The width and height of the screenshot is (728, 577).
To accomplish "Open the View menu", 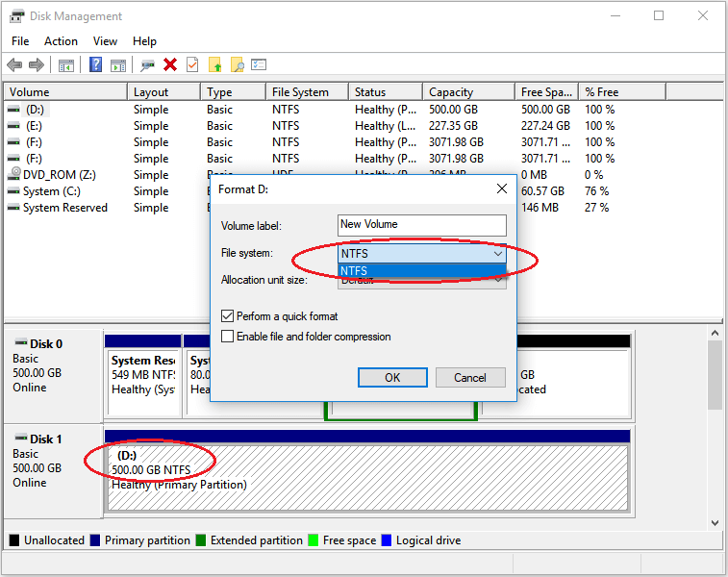I will click(105, 41).
